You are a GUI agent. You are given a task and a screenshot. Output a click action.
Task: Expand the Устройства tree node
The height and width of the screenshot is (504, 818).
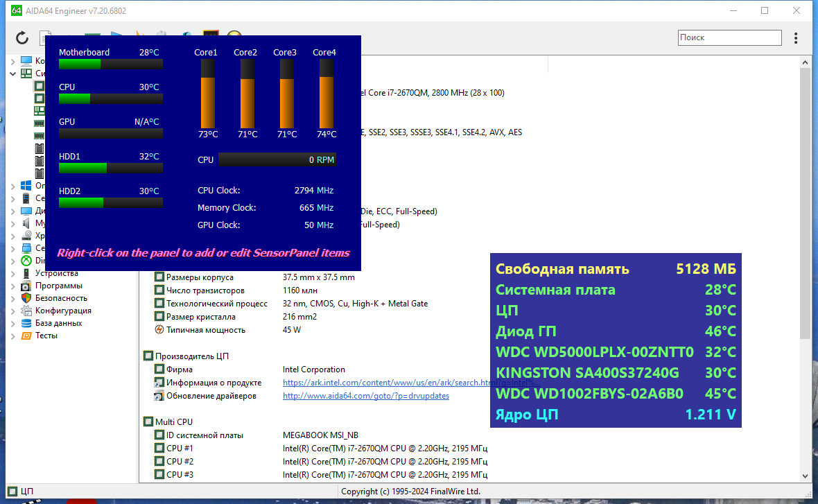coord(13,273)
